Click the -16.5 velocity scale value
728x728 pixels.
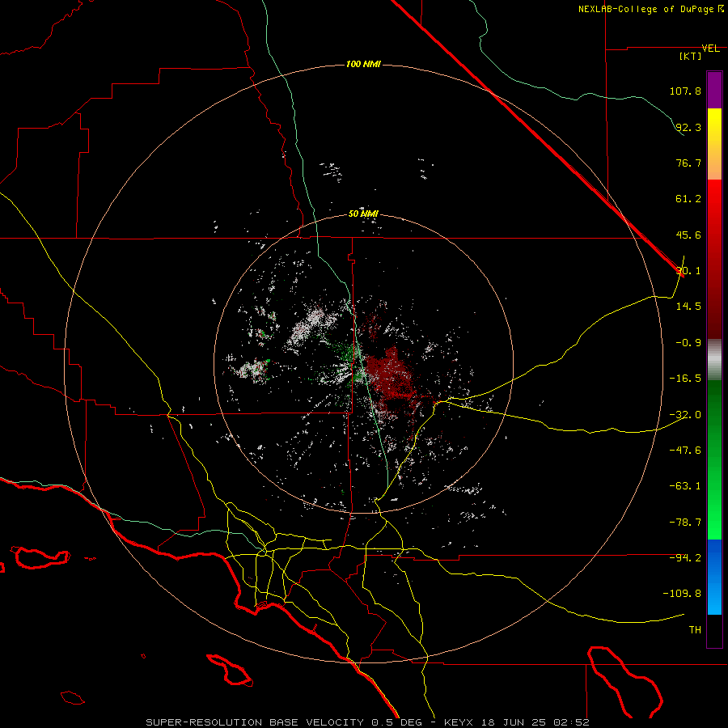pos(685,379)
